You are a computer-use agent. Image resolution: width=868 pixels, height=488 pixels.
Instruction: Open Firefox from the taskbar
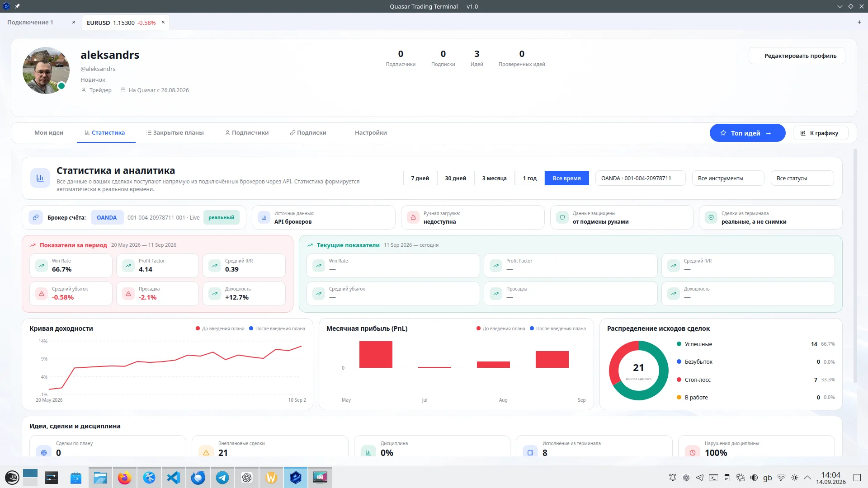click(x=125, y=478)
